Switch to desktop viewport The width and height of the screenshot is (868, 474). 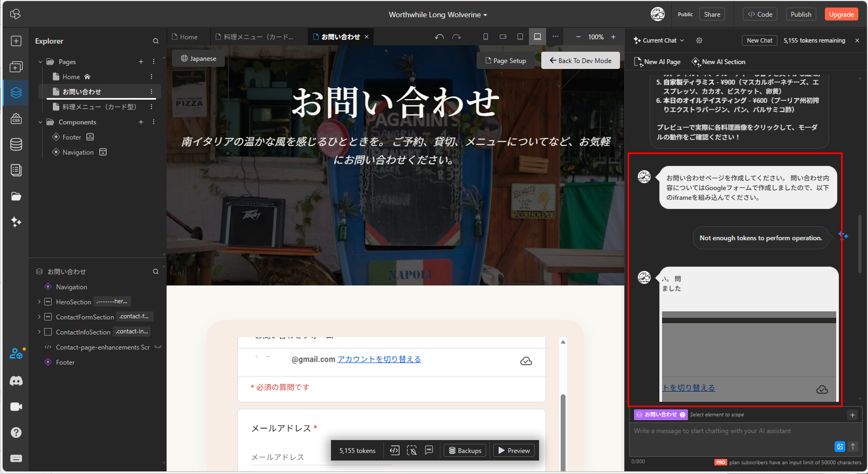(538, 37)
